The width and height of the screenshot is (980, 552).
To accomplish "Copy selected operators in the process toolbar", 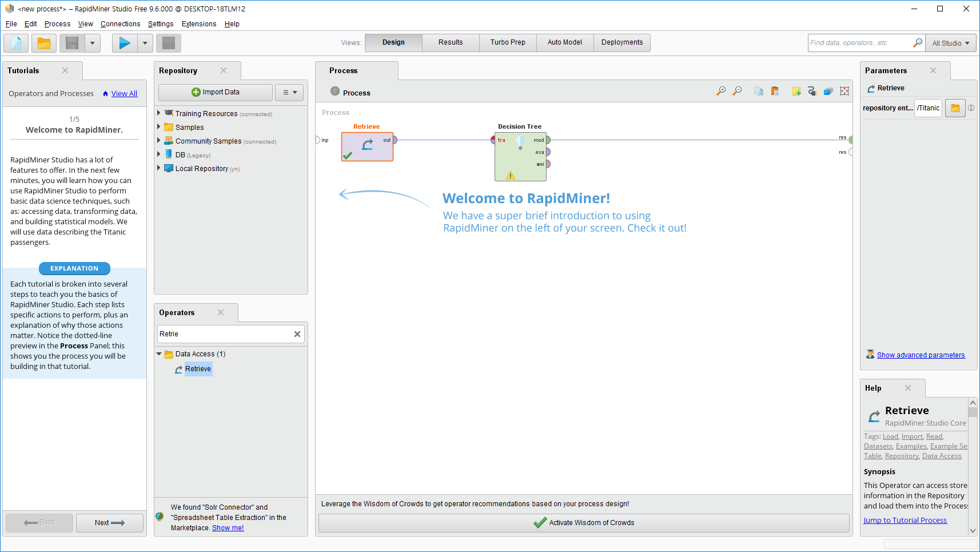I will pyautogui.click(x=759, y=91).
